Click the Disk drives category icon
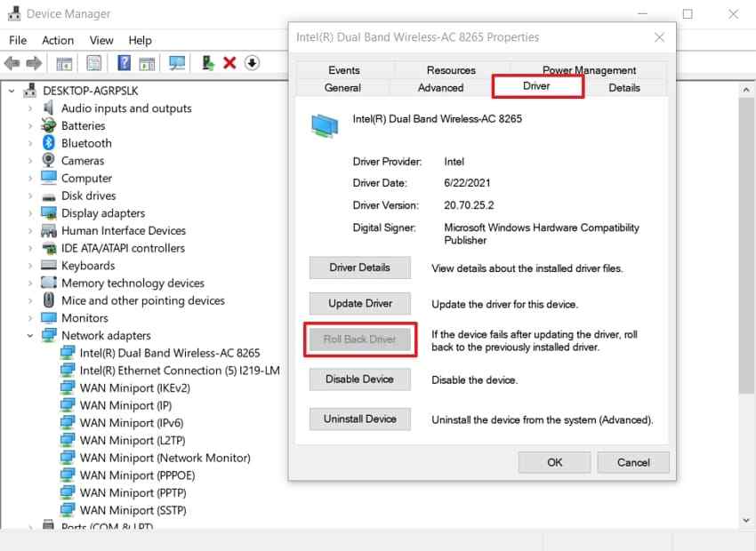756x551 pixels. pyautogui.click(x=48, y=196)
